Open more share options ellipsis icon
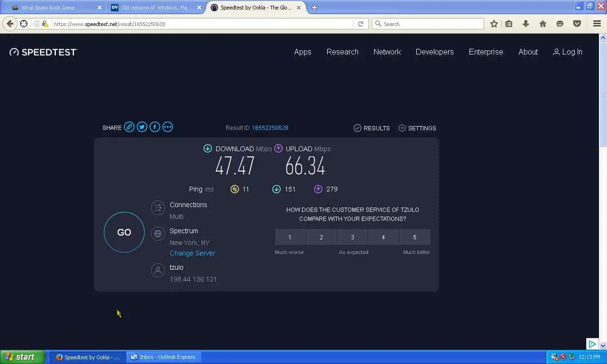Image resolution: width=607 pixels, height=364 pixels. 167,127
